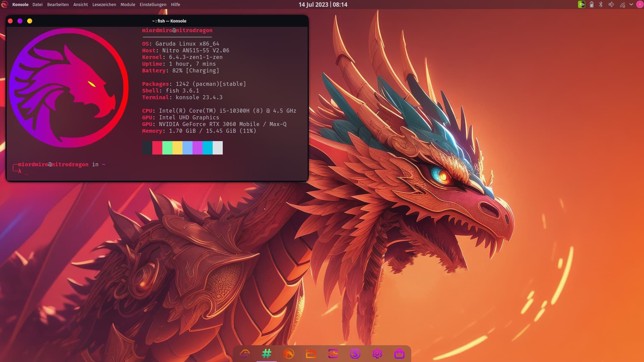
Task: Close the Konsole window with red button
Action: pyautogui.click(x=10, y=21)
